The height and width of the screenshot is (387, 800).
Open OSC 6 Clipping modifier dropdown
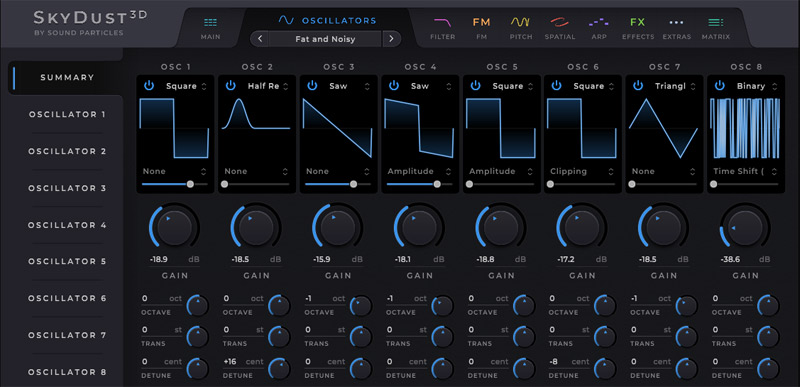pyautogui.click(x=583, y=172)
